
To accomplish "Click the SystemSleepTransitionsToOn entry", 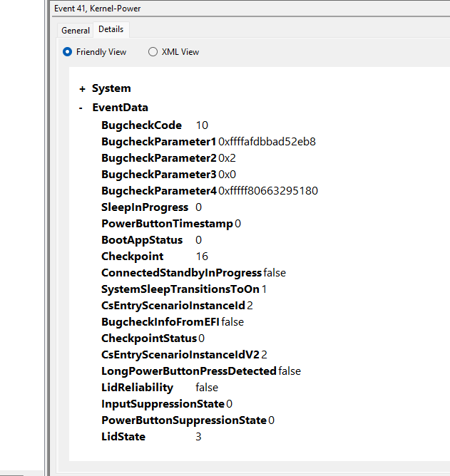I will [183, 289].
